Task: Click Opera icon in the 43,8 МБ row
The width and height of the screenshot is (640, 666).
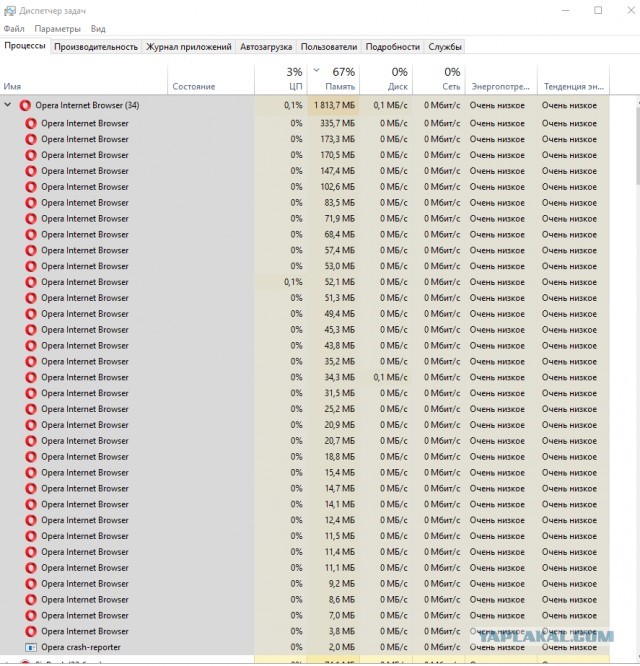Action: point(31,345)
